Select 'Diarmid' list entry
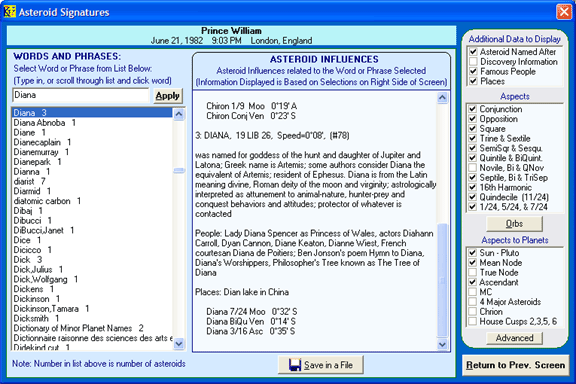Screen dimensions: 576x384 [x=92, y=191]
